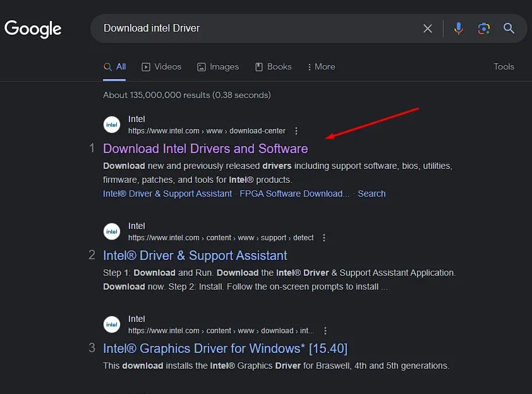532x394 pixels.
Task: Submit search with the magnifier icon
Action: pos(509,28)
